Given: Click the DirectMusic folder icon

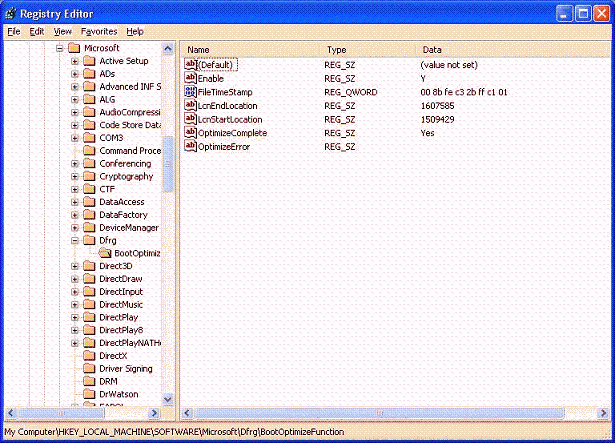Looking at the screenshot, I should click(89, 305).
